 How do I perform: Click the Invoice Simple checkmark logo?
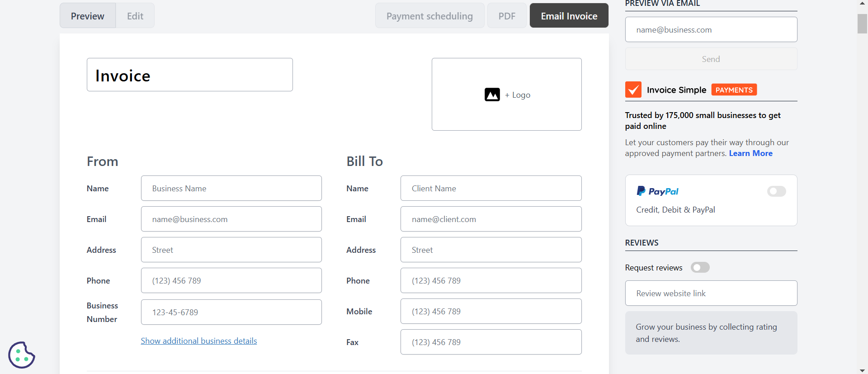coord(633,90)
